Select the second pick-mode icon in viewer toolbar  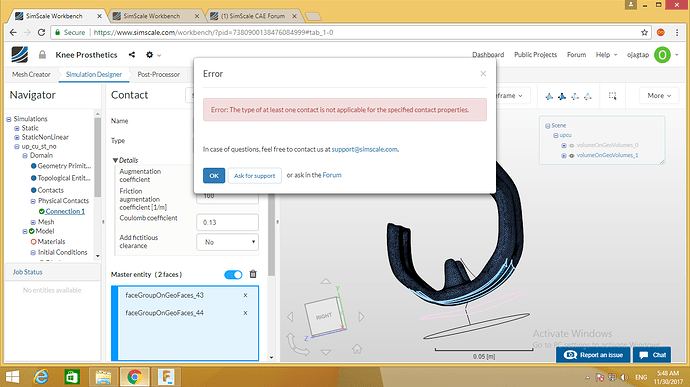pos(562,96)
